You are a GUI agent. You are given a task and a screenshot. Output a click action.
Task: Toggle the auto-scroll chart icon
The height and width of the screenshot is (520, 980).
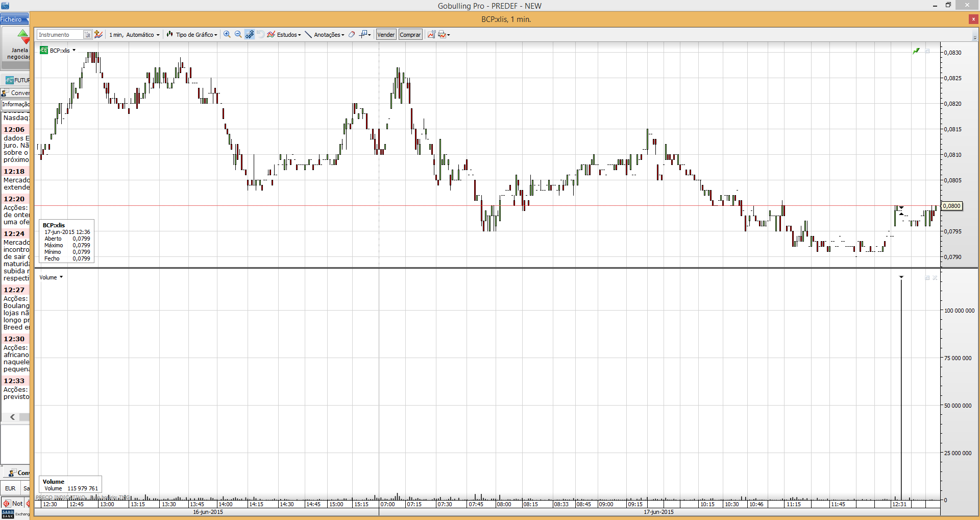coord(250,34)
